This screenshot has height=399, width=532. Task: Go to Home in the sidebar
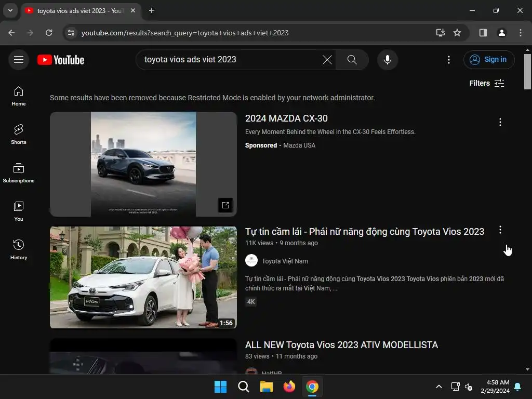coord(19,96)
